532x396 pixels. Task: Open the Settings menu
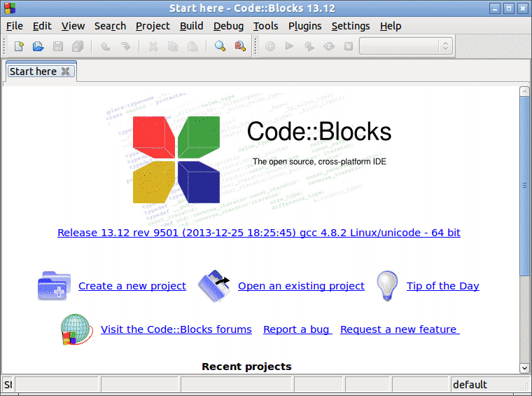[350, 26]
